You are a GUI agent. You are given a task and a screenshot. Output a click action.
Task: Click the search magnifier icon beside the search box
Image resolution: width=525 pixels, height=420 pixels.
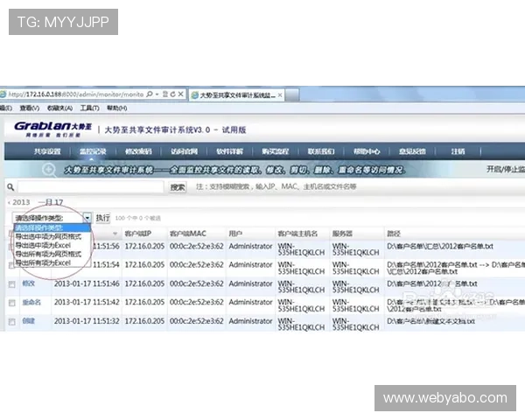10,187
